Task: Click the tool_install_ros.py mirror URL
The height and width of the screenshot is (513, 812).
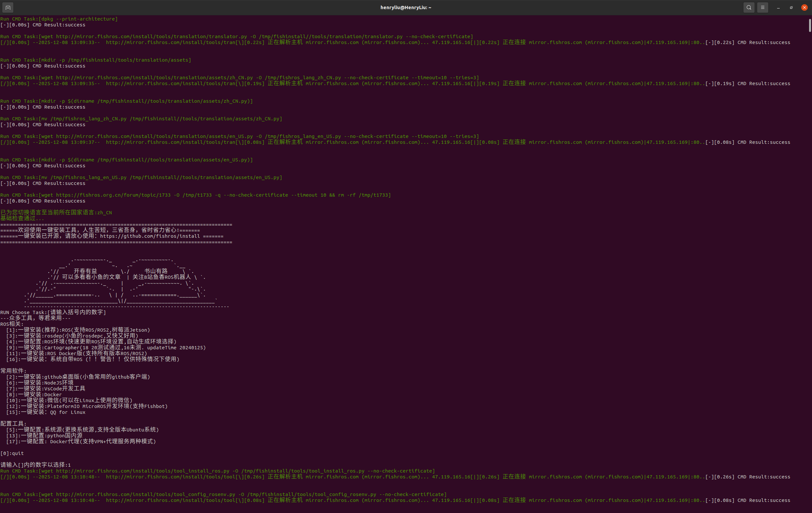Action: click(142, 471)
